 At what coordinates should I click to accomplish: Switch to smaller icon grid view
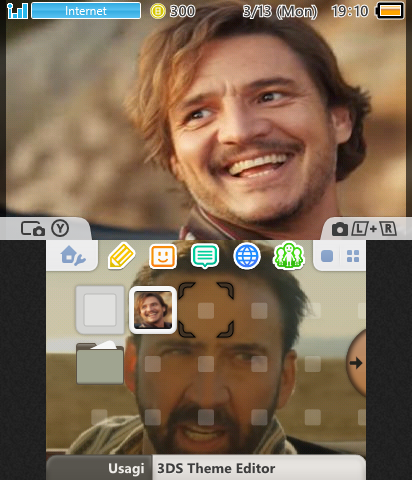353,257
